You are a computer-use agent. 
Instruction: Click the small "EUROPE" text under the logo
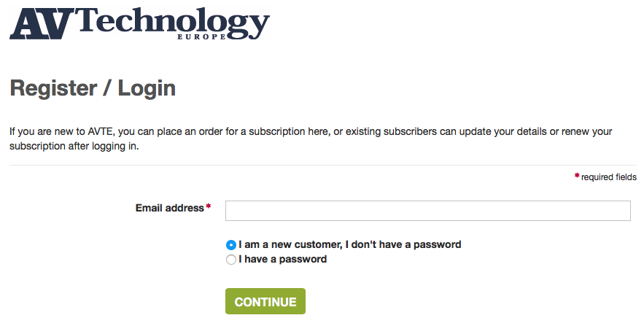(x=202, y=36)
